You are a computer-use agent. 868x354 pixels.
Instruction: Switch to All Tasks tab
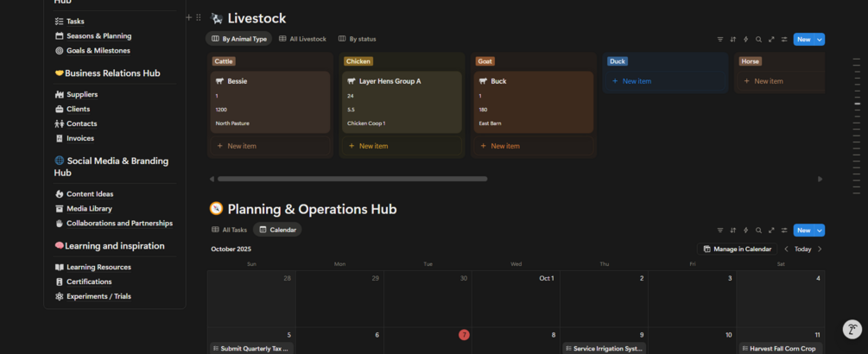pyautogui.click(x=229, y=230)
